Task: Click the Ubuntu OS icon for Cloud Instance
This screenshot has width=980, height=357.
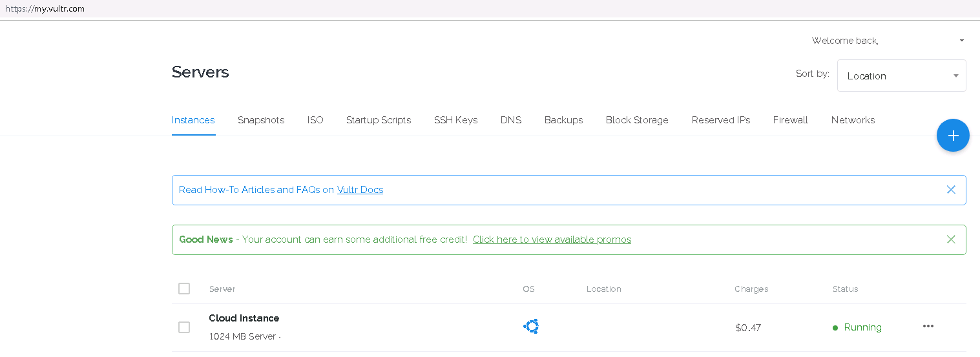Action: (531, 327)
